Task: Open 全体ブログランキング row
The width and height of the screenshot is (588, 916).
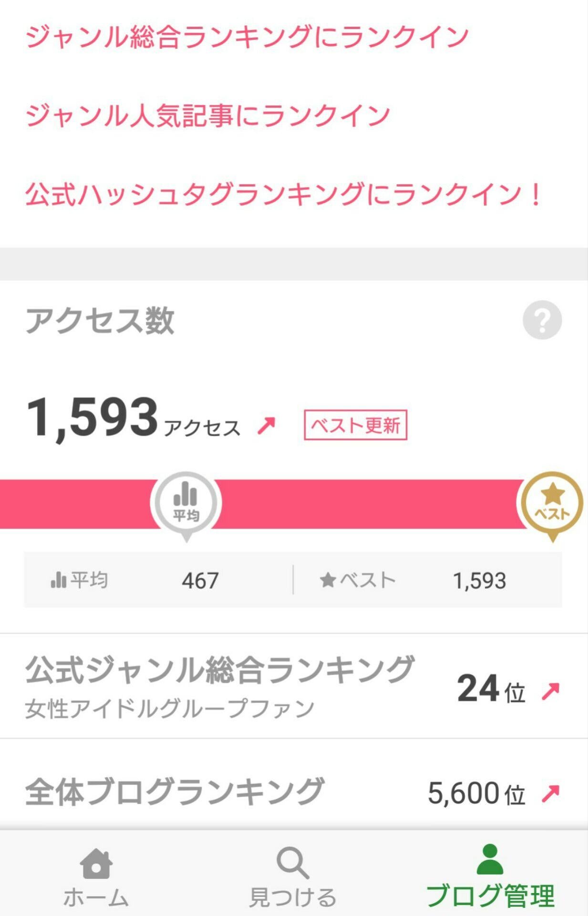Action: tap(175, 792)
